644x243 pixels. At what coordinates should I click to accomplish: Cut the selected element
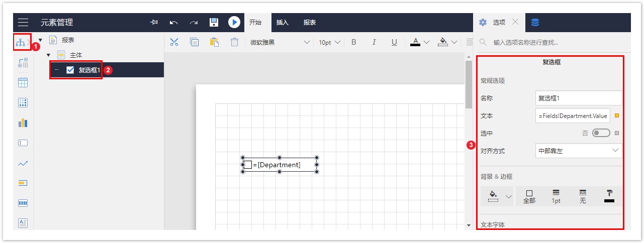(174, 42)
